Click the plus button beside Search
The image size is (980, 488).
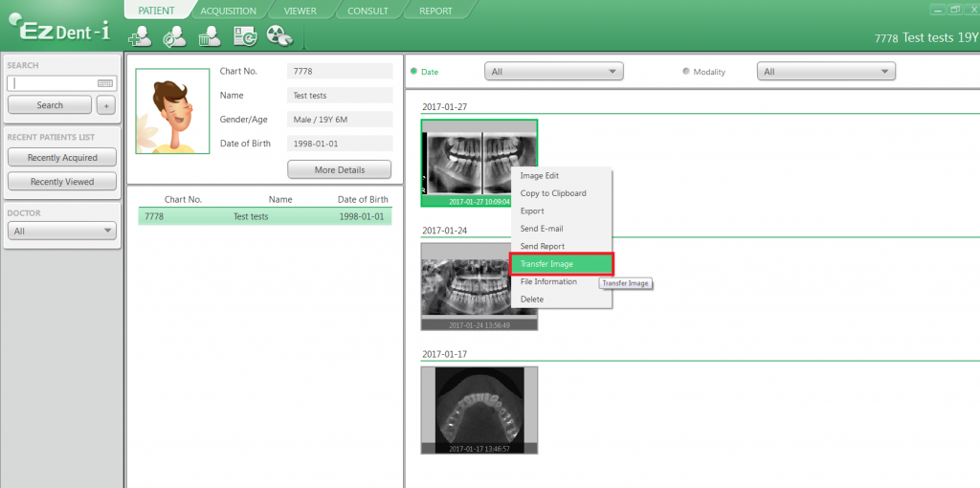click(106, 105)
